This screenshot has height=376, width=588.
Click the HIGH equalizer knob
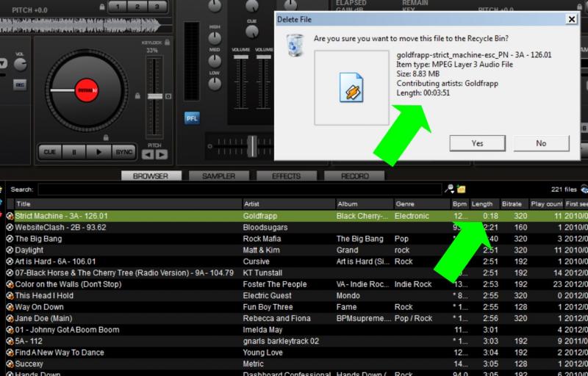(215, 38)
